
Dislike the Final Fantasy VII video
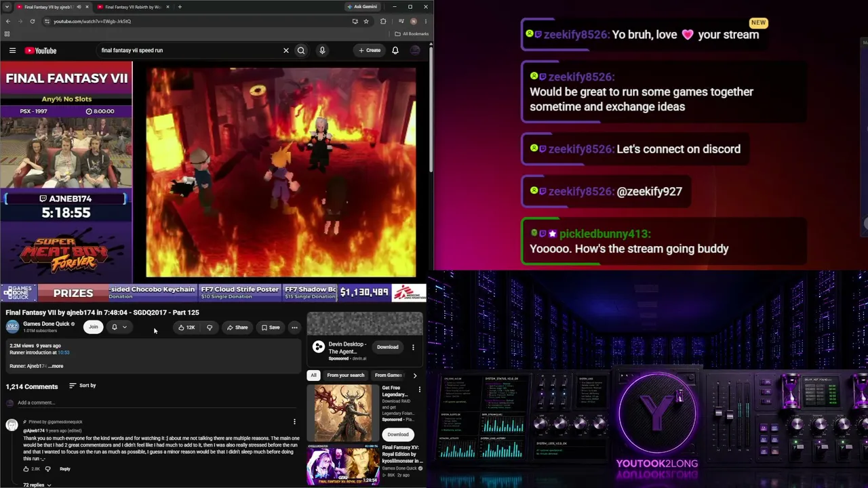(x=210, y=327)
